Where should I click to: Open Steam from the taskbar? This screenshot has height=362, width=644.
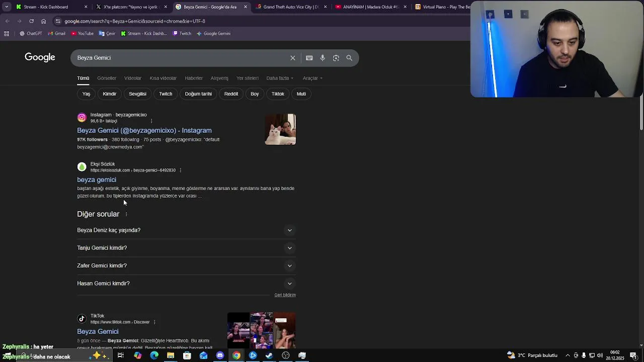[269, 355]
